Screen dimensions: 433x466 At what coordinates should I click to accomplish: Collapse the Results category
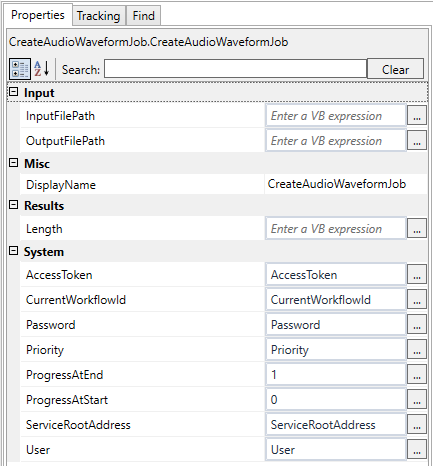click(x=13, y=205)
